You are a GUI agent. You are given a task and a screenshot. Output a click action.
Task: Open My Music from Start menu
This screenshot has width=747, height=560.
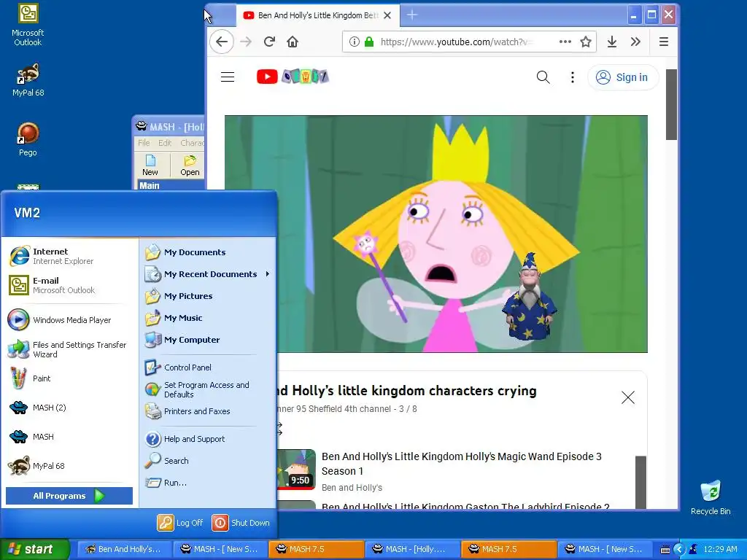208,318
